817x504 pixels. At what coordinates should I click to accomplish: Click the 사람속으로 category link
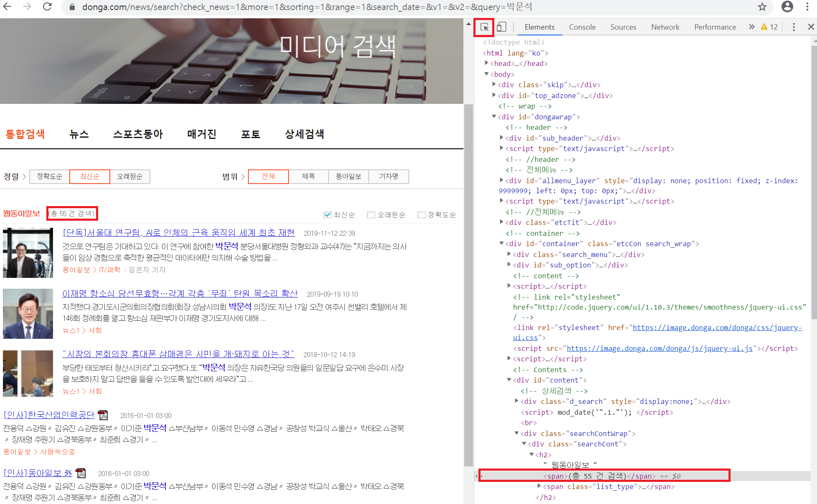58,452
